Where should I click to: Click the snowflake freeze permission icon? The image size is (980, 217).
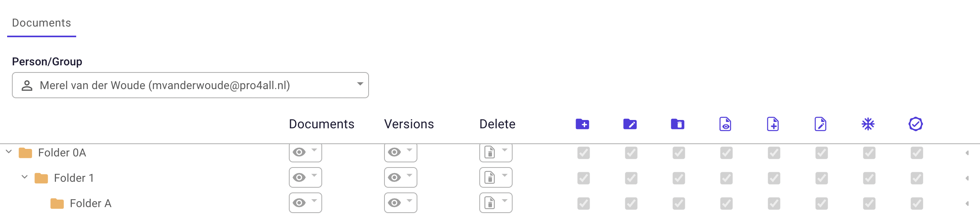(868, 124)
